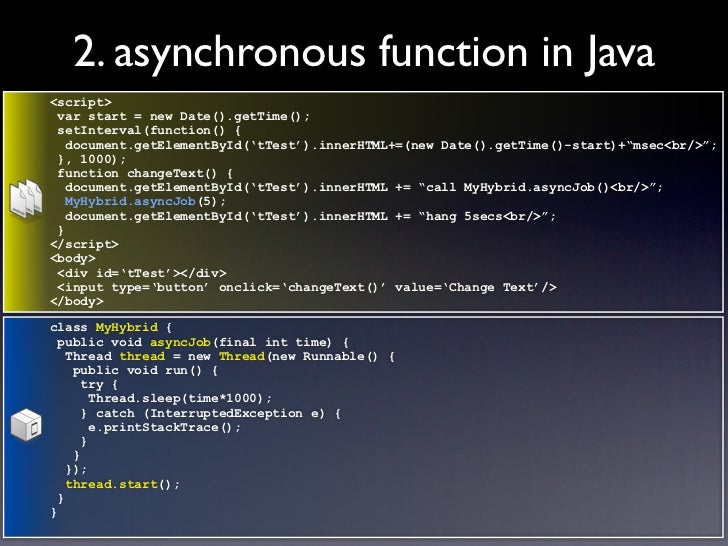Click the yellow 'MyHybrid' class name
The height and width of the screenshot is (546, 728).
tap(127, 327)
